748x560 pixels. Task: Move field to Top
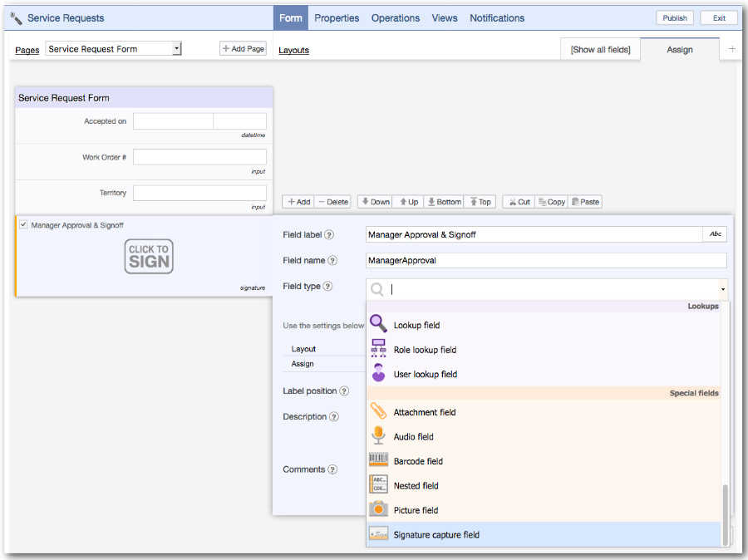click(x=480, y=202)
